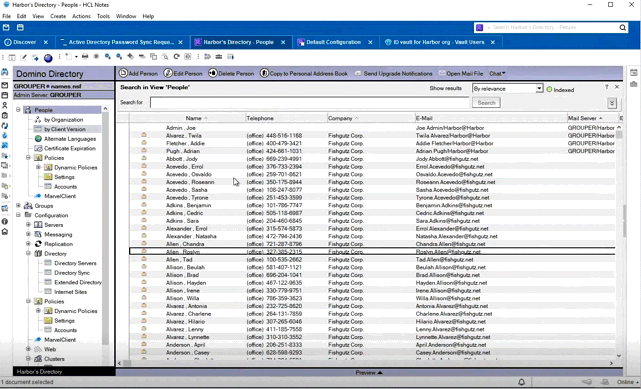The height and width of the screenshot is (389, 641).
Task: Collapse Policies node under People
Action: pyautogui.click(x=28, y=157)
